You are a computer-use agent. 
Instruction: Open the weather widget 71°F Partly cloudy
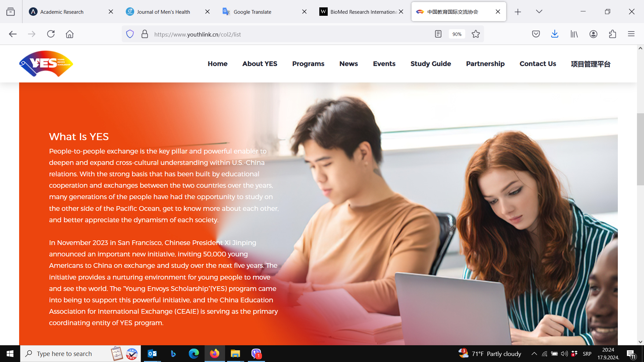point(490,354)
